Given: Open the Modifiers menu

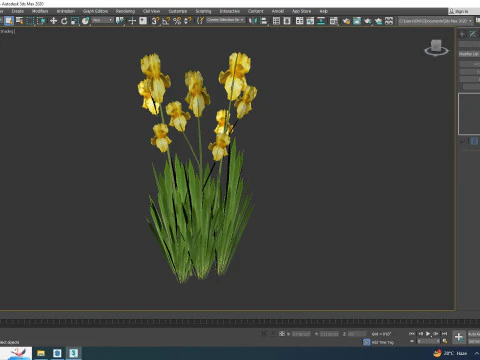Looking at the screenshot, I should pyautogui.click(x=40, y=11).
